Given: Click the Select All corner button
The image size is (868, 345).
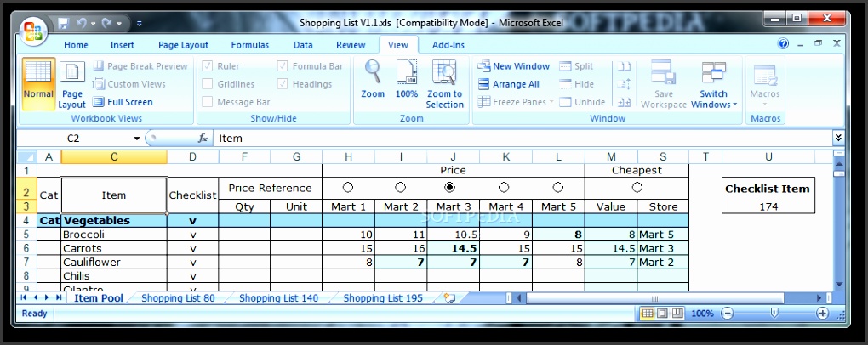Looking at the screenshot, I should [x=26, y=157].
